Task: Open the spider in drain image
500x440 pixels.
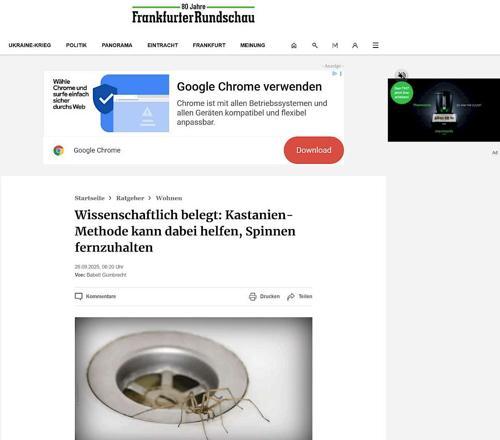Action: 193,378
